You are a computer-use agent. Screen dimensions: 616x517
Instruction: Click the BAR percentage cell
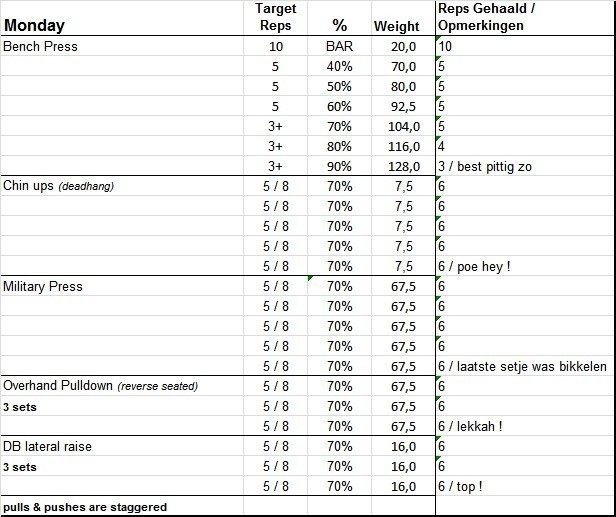339,46
